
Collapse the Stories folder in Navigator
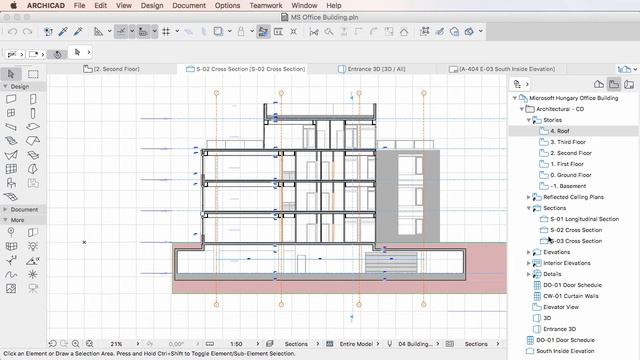pos(529,120)
